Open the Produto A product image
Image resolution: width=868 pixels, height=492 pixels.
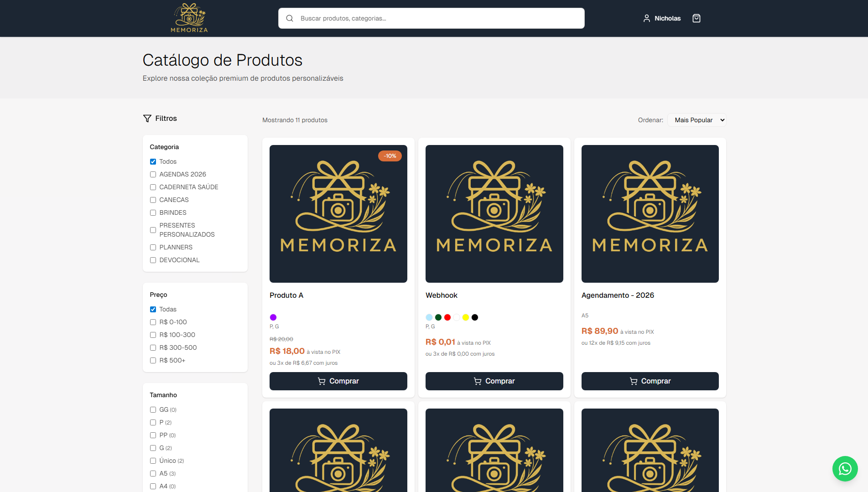[x=338, y=214]
